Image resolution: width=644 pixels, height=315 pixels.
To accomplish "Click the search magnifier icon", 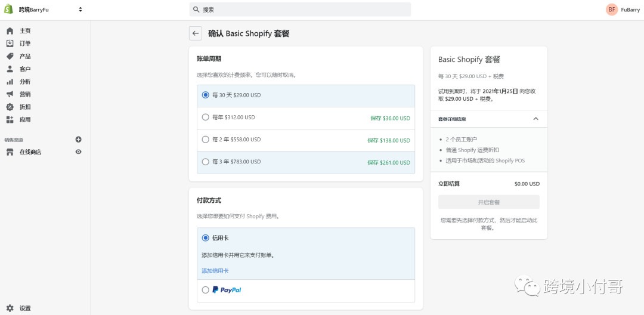I will (x=196, y=10).
